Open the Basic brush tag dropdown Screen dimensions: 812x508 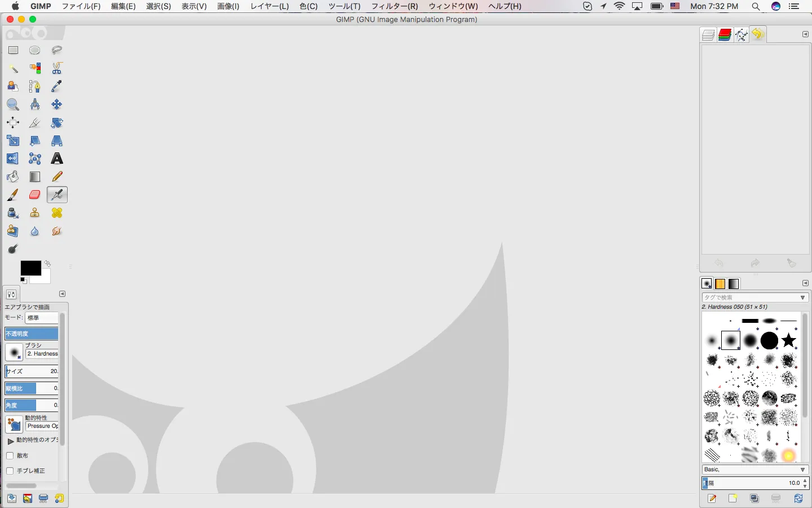pos(803,470)
